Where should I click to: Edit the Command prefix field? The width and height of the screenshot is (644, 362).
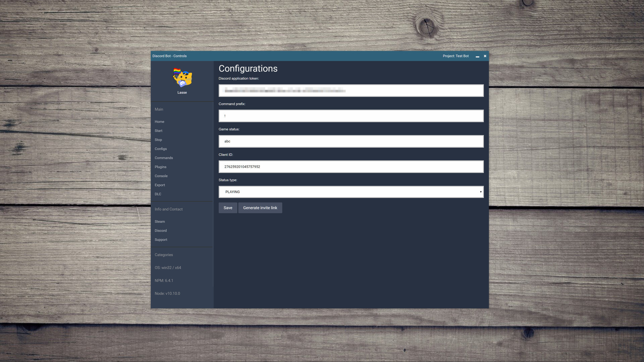coord(351,116)
